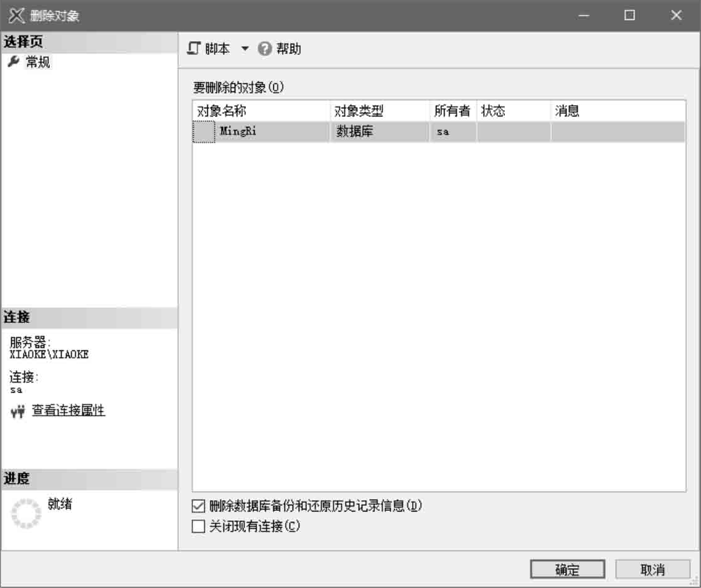The image size is (701, 588).
Task: Click the connection properties icon
Action: pos(18,411)
